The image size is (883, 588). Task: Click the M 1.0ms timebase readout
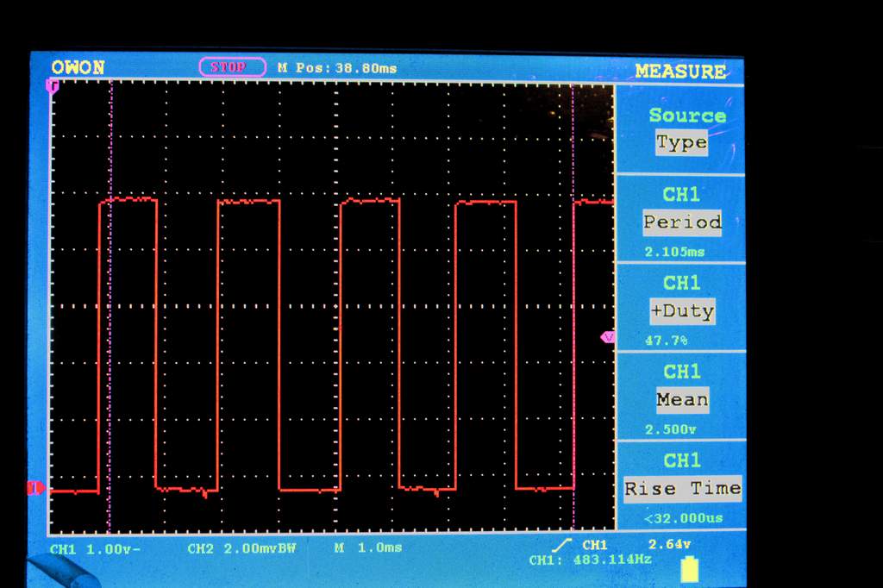coord(367,548)
